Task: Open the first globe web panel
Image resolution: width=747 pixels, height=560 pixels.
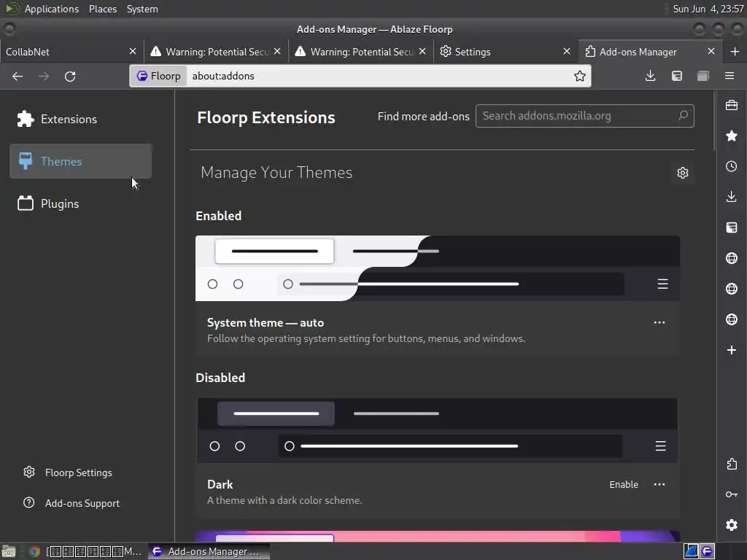Action: point(732,258)
